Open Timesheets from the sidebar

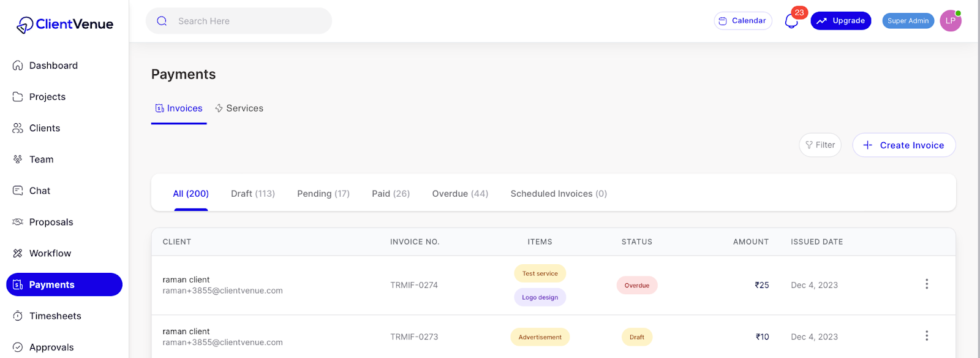55,316
